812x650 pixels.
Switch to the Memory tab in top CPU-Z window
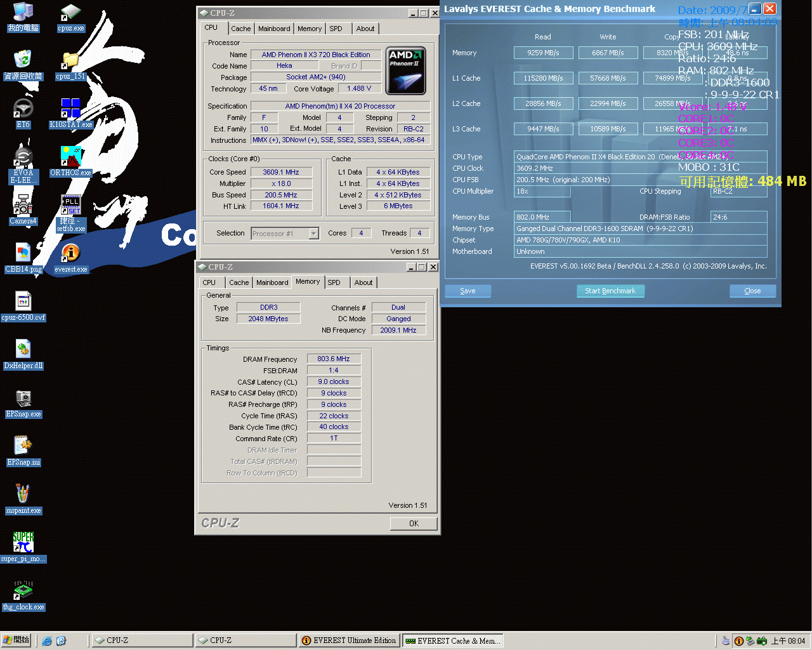click(x=310, y=29)
